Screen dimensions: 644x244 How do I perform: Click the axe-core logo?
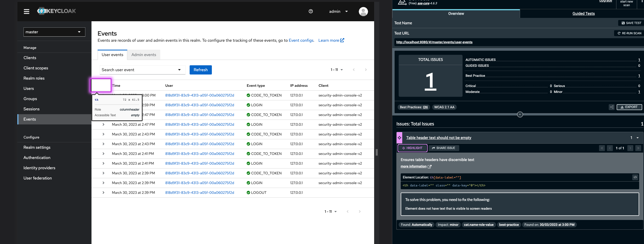point(402,3)
